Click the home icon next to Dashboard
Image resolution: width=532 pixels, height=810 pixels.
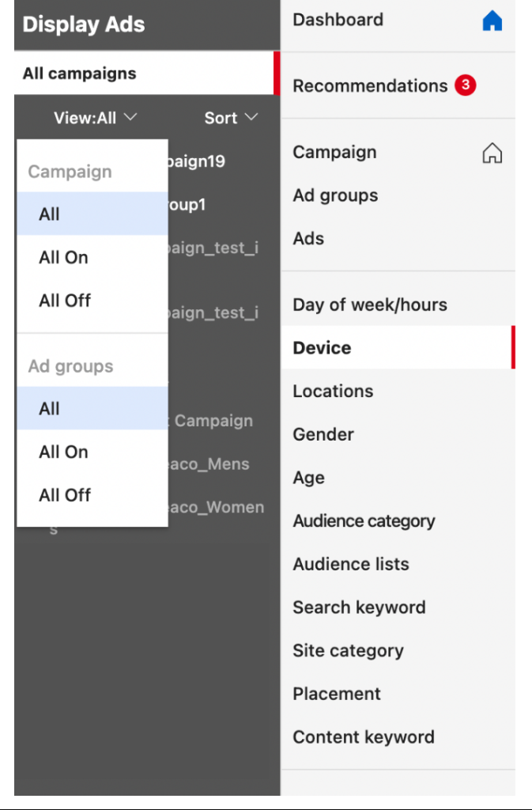[492, 20]
